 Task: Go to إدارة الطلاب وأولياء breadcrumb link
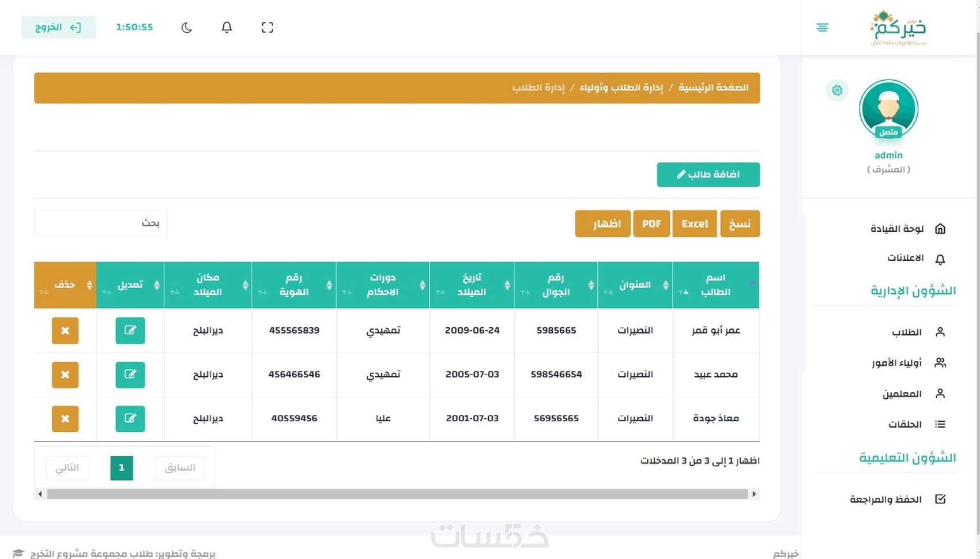coord(621,88)
